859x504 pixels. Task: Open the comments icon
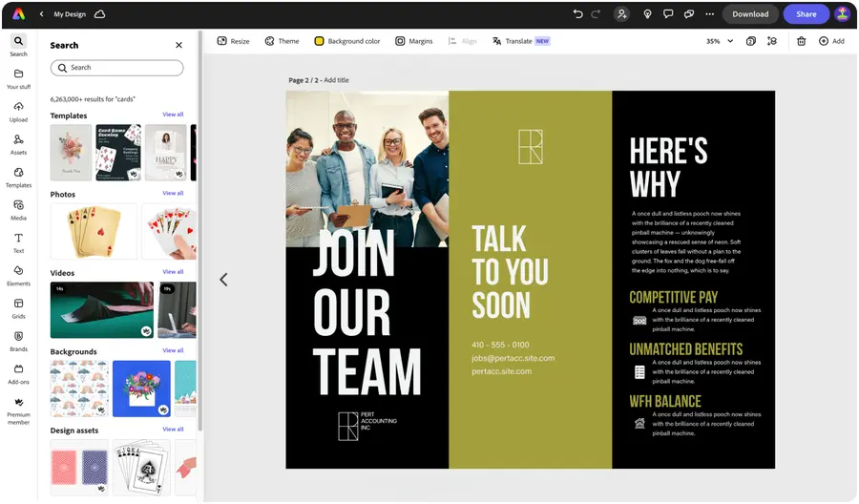668,14
